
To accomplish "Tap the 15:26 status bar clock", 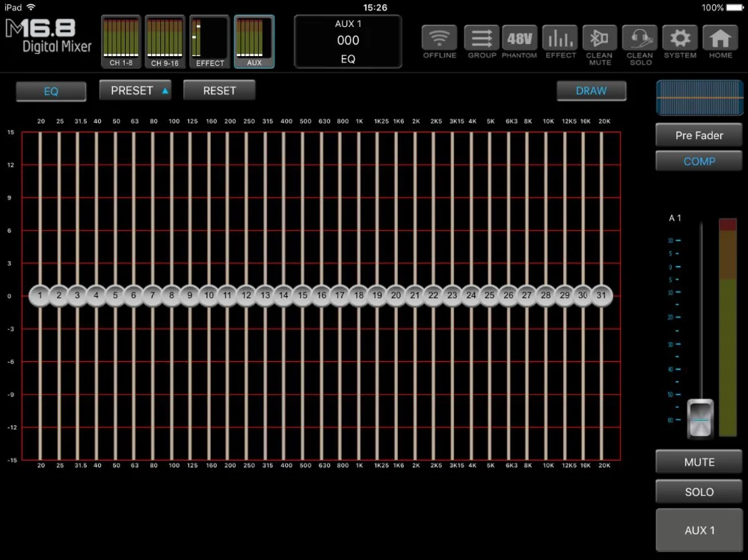I will (375, 7).
